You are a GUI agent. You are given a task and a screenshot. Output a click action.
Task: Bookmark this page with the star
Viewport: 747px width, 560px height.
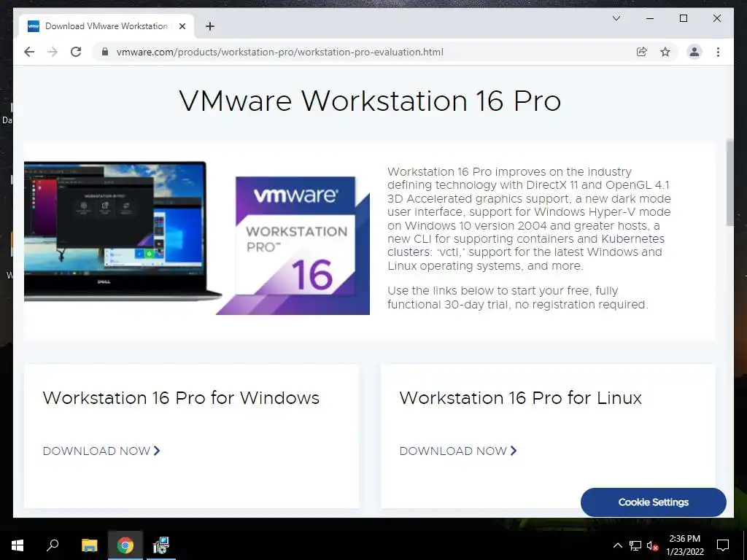(665, 52)
